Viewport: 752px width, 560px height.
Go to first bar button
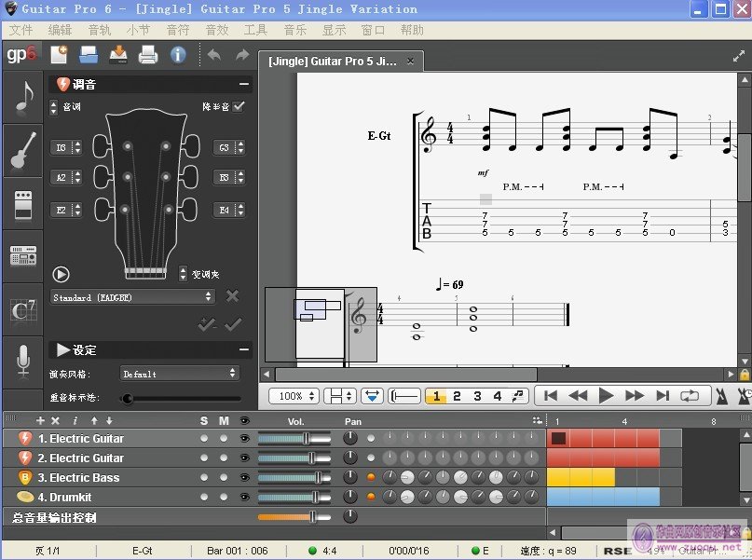click(551, 396)
